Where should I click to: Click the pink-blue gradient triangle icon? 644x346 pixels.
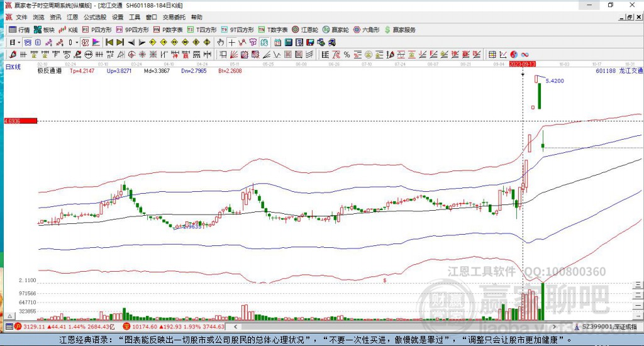click(96, 42)
